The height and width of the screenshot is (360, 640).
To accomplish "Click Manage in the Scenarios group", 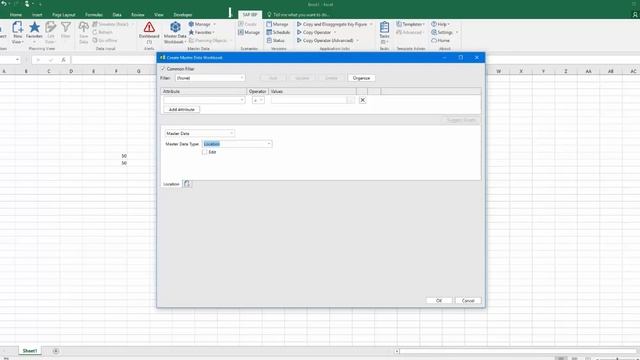I will tap(249, 32).
